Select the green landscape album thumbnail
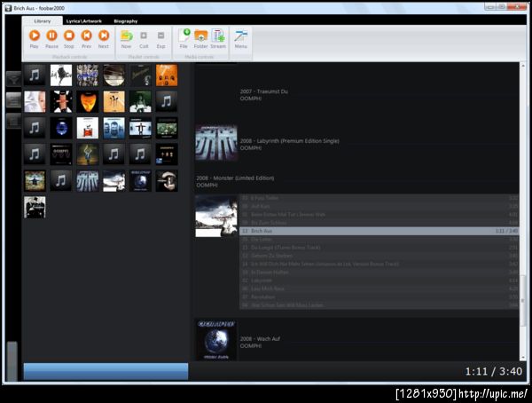 click(167, 128)
